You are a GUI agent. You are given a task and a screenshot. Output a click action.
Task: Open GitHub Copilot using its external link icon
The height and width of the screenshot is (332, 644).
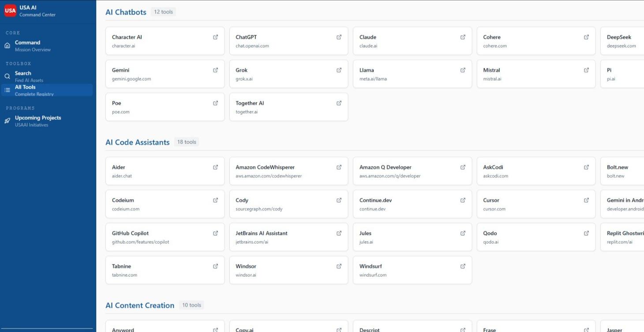[216, 233]
